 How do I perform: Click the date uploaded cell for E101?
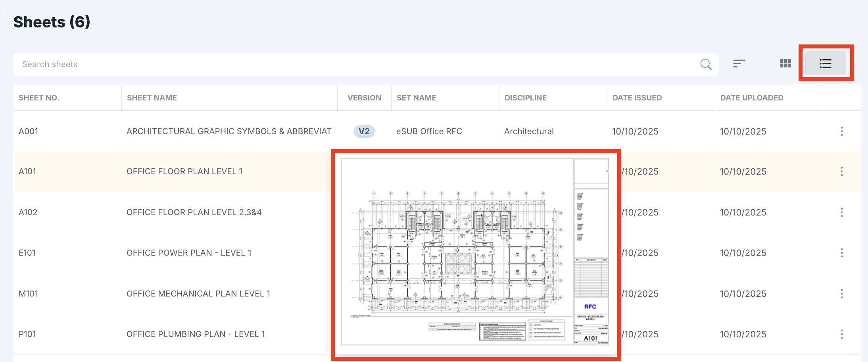743,253
